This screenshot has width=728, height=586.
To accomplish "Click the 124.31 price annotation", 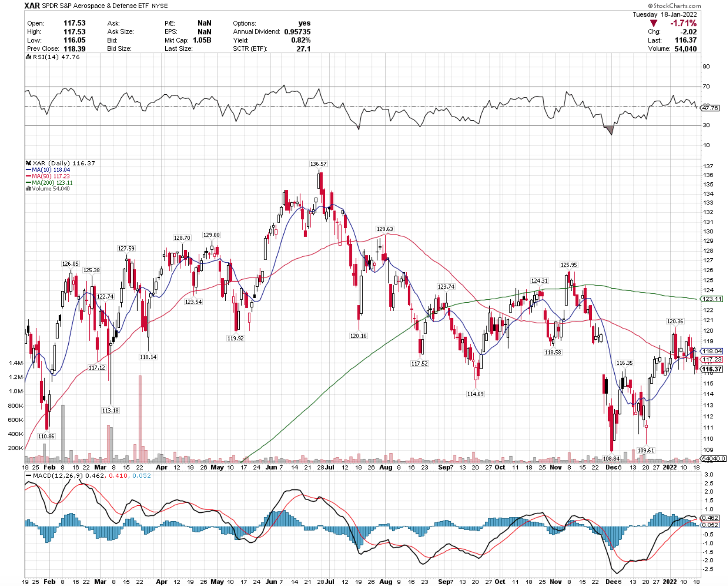I will pos(539,281).
